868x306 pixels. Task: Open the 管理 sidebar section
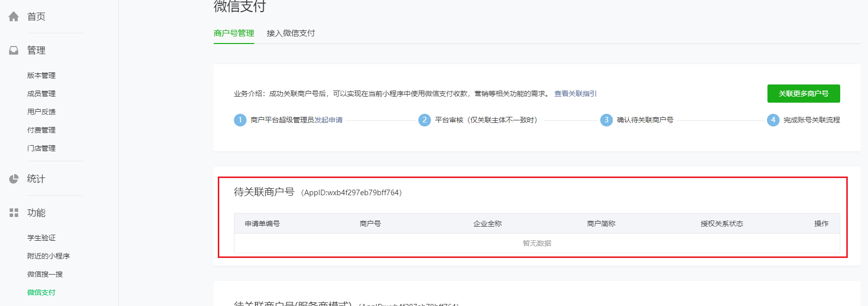(36, 51)
